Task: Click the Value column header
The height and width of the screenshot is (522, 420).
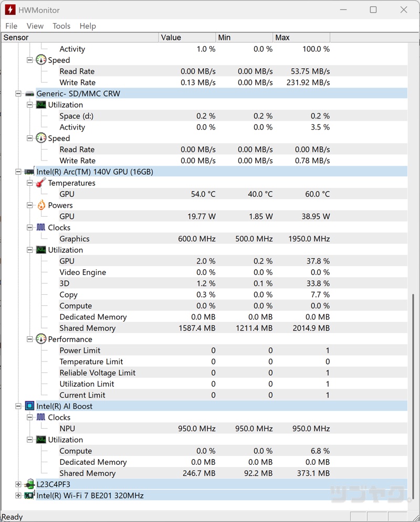Action: (x=187, y=37)
